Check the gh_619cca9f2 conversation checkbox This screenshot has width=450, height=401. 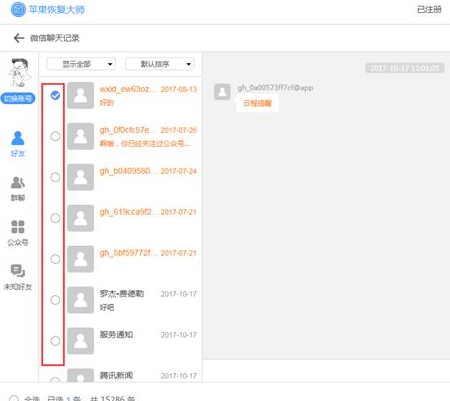coord(55,218)
